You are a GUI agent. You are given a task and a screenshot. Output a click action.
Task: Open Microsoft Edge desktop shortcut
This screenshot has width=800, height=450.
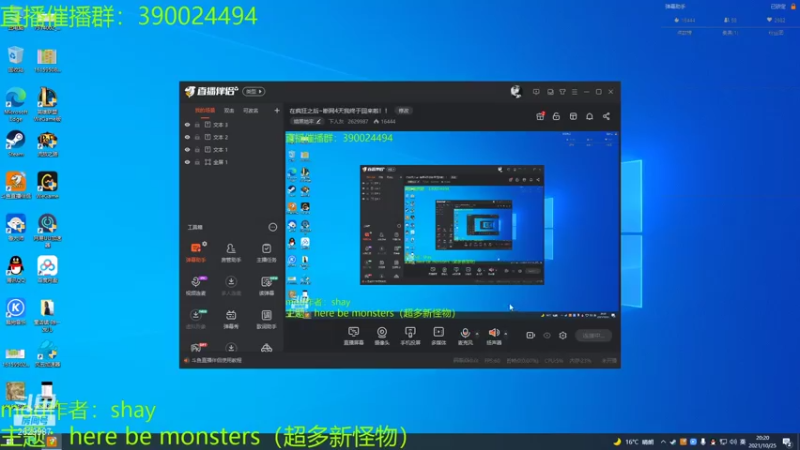tap(15, 105)
